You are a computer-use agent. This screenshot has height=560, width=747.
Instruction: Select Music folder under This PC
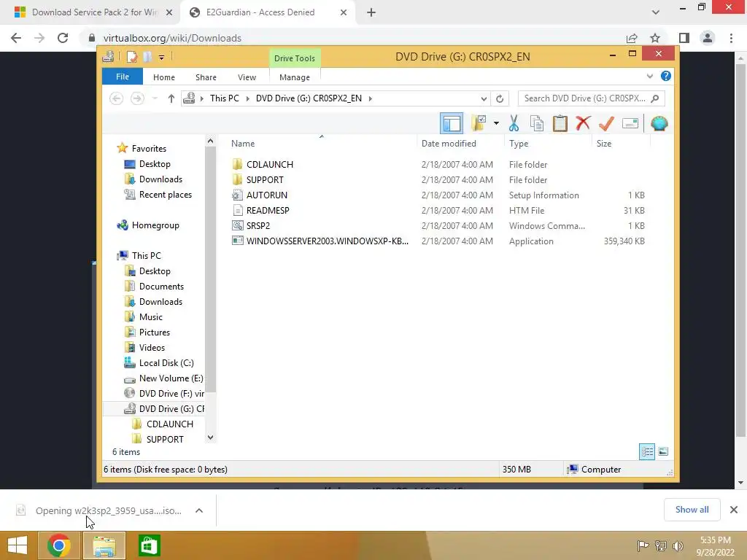(x=150, y=316)
